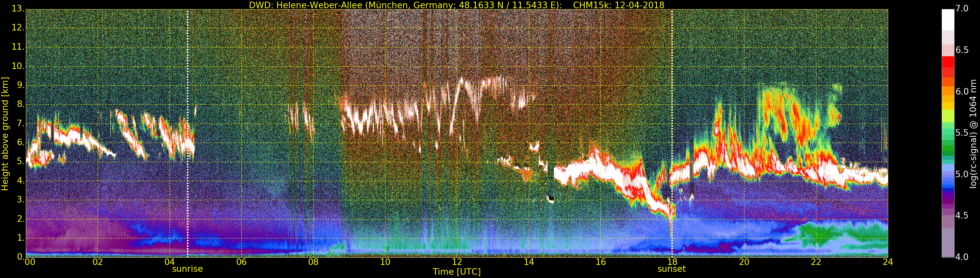The height and width of the screenshot is (278, 980).
Task: Click the y-axis tick label '7.'
Action: click(x=21, y=123)
